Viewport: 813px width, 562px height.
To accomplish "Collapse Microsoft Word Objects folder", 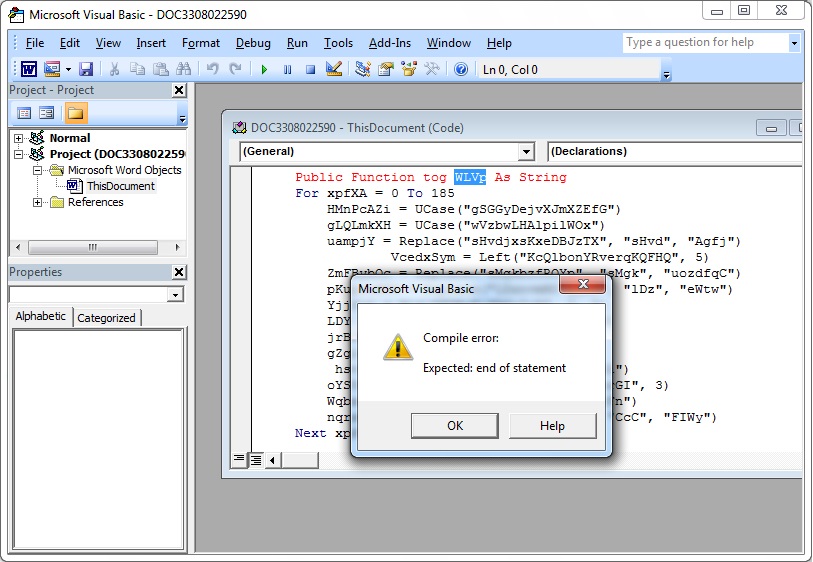I will pyautogui.click(x=37, y=171).
